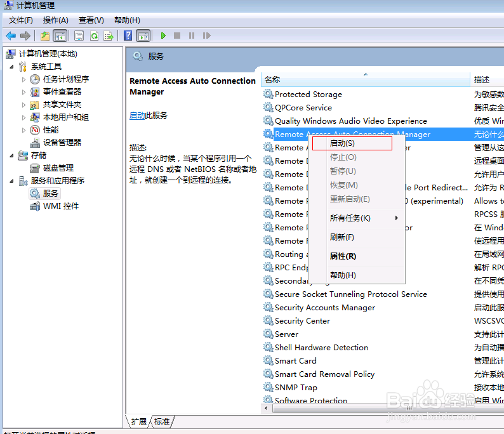Viewport: 504px width, 434px height.
Task: Select Secure Socket Tunneling Protocol Service
Action: click(351, 294)
